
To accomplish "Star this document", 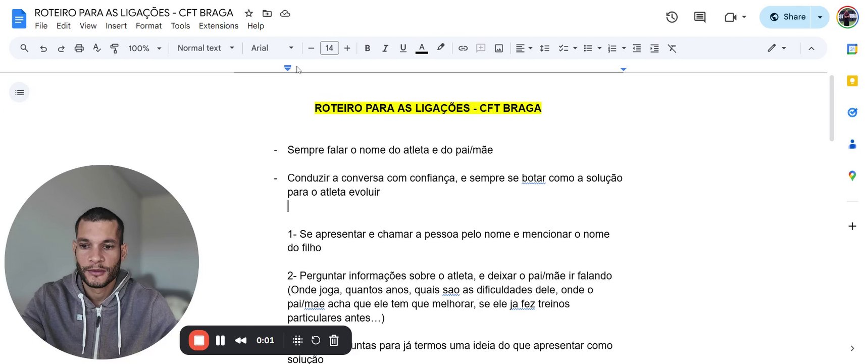I will pyautogui.click(x=249, y=13).
